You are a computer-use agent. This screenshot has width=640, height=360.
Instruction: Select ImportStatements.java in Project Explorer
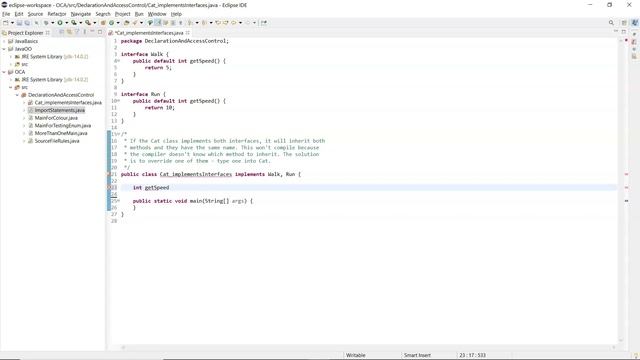pos(60,110)
